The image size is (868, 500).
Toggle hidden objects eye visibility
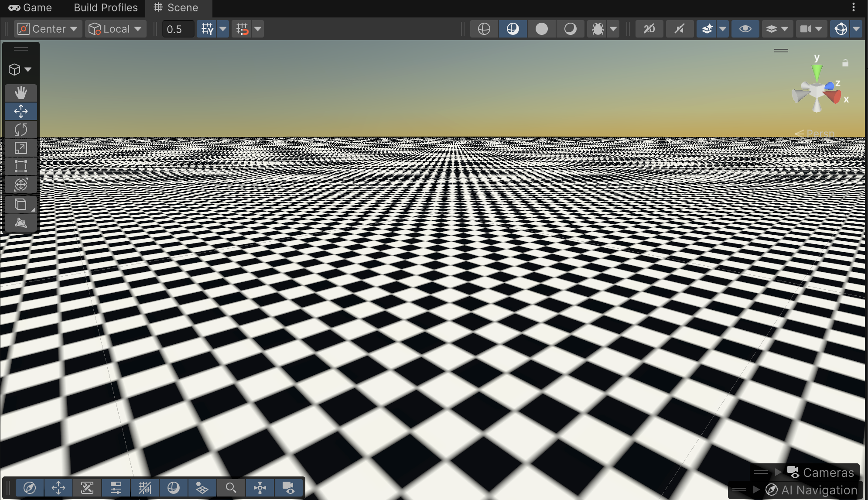coord(745,29)
